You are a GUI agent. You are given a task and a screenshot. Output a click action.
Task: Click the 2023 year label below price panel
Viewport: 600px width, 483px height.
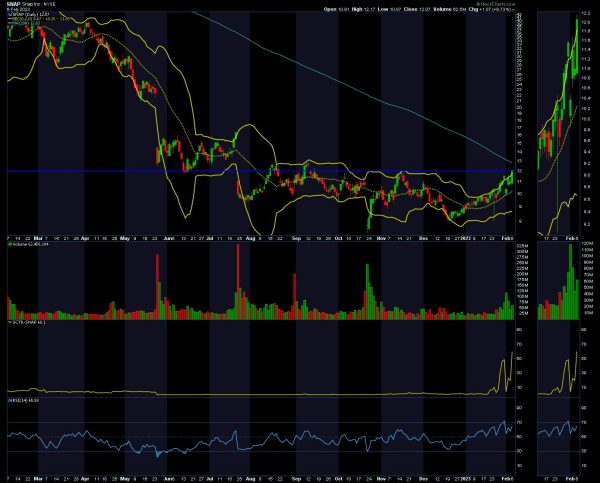coord(465,238)
